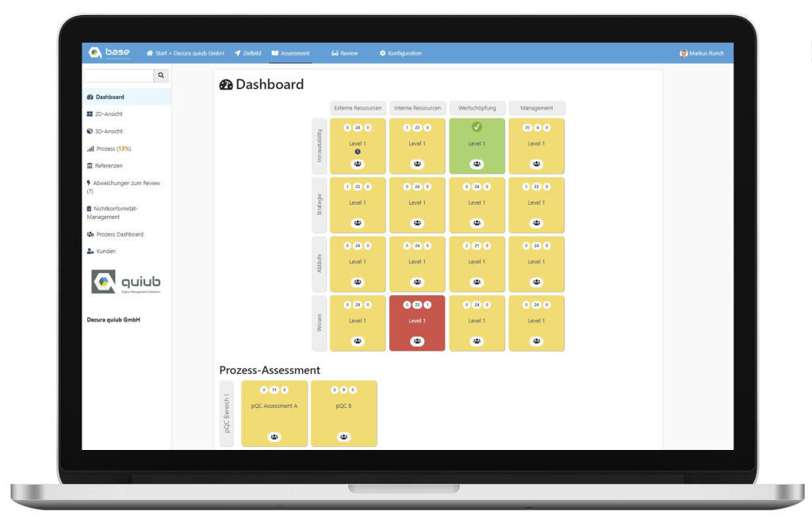Click the team icon on the green Wertschöpfung card

[477, 163]
